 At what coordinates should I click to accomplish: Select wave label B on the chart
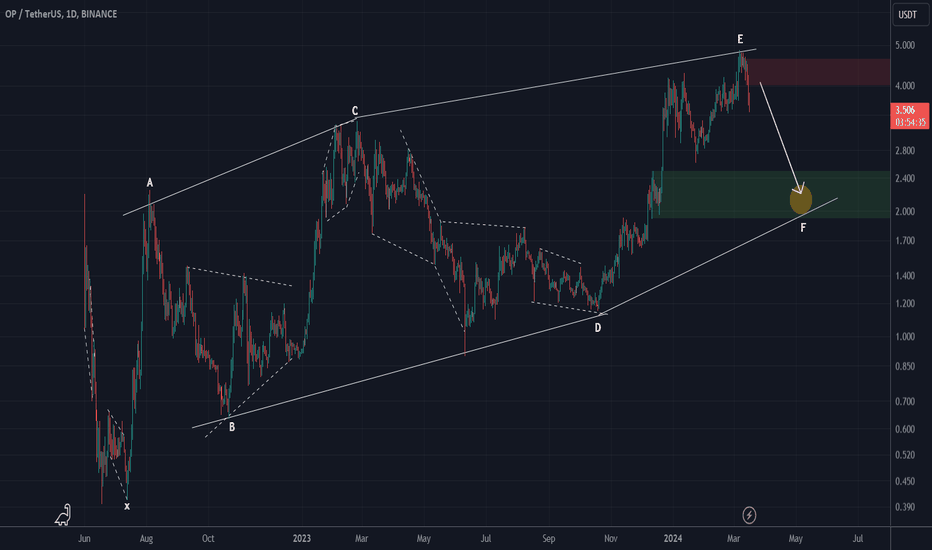(x=232, y=426)
